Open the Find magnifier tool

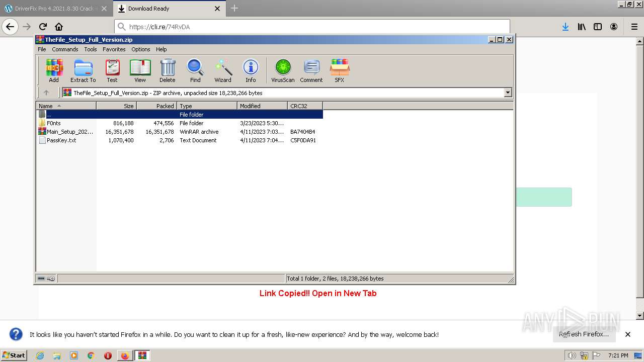(x=195, y=70)
